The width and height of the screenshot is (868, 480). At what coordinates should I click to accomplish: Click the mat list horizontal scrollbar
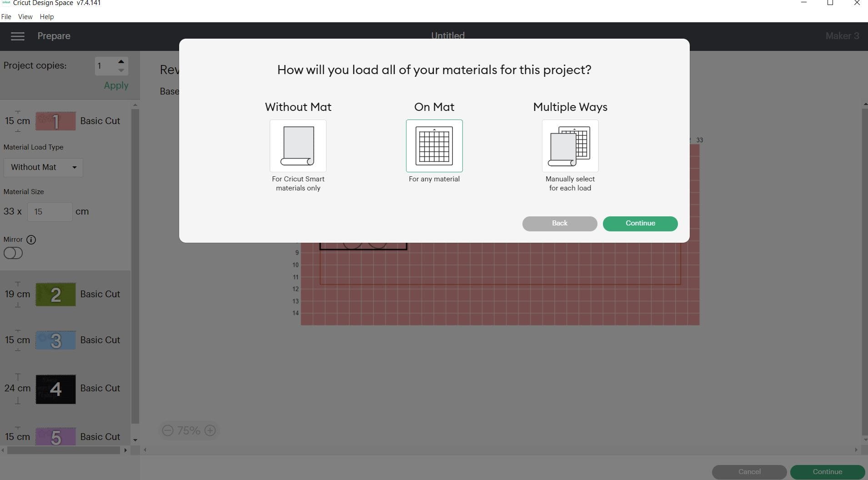[64, 450]
